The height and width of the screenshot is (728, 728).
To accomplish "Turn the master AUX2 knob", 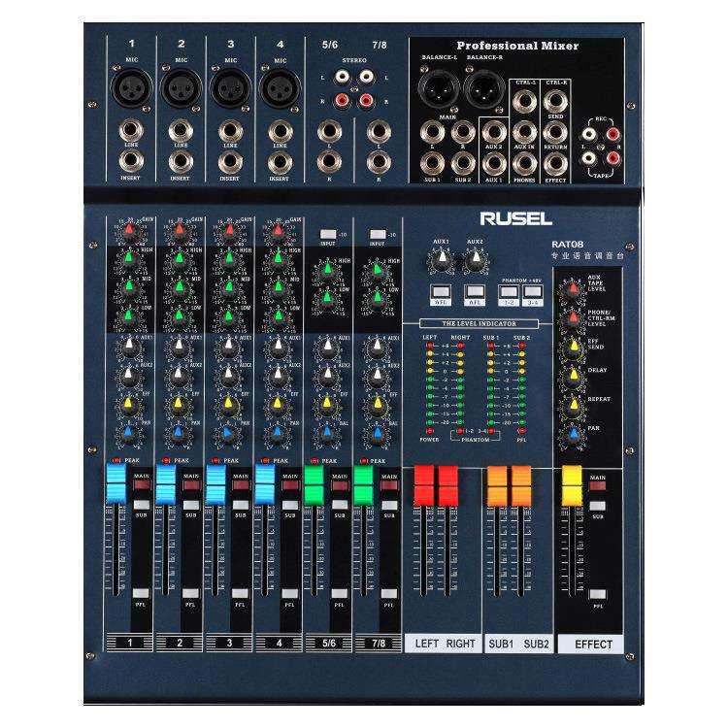I will point(475,259).
